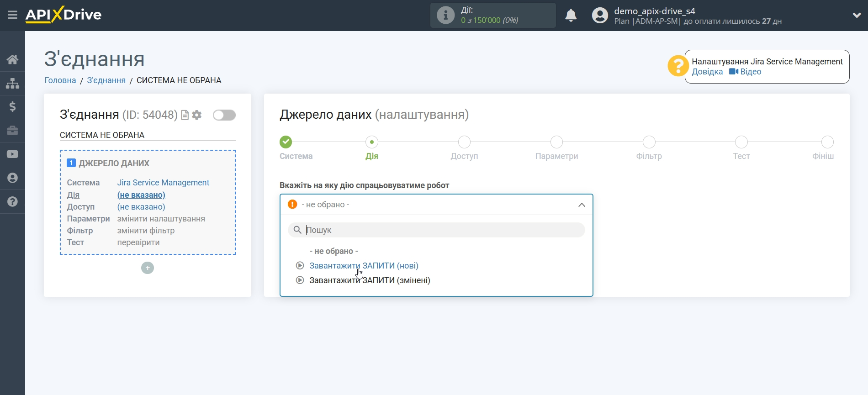Click the Дія step marker

click(372, 142)
